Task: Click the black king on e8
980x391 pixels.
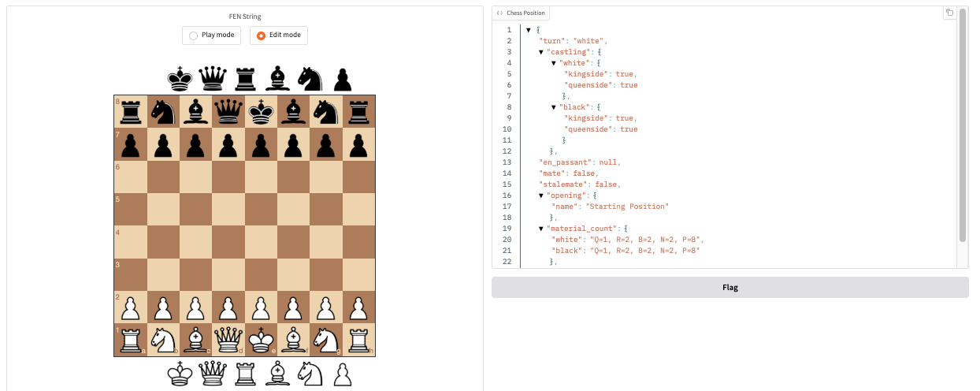Action: click(261, 111)
